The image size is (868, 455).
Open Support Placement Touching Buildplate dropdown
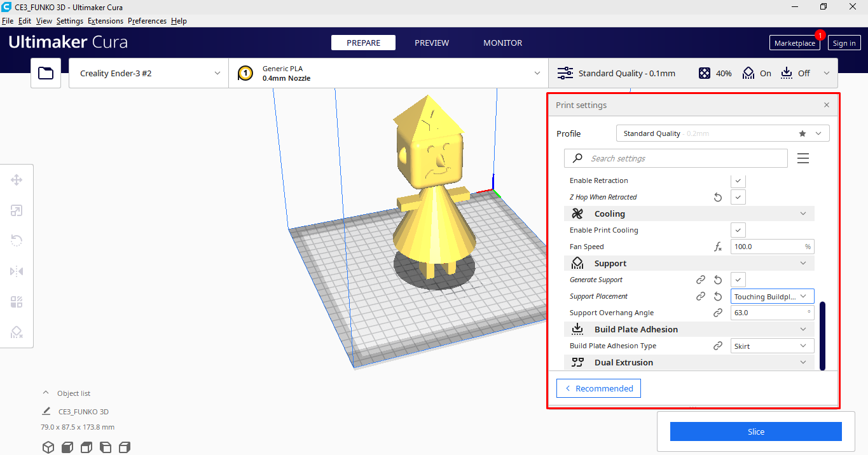click(x=772, y=296)
